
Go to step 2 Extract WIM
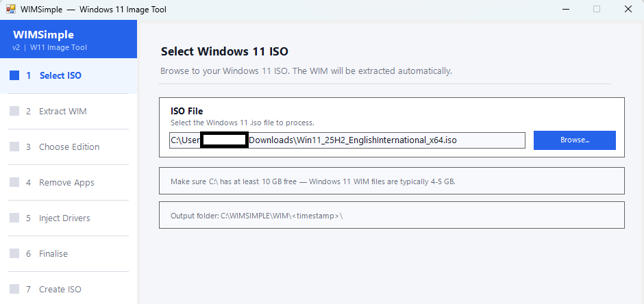(62, 112)
